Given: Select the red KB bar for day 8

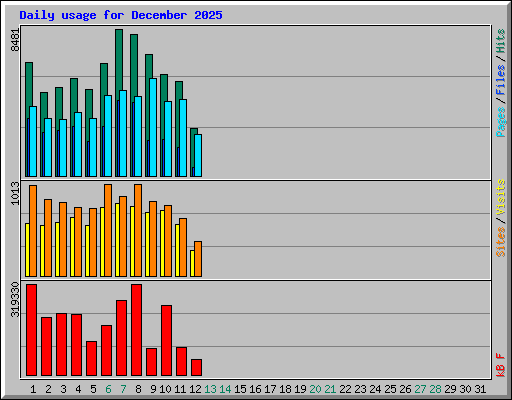Looking at the screenshot, I should click(x=136, y=330).
